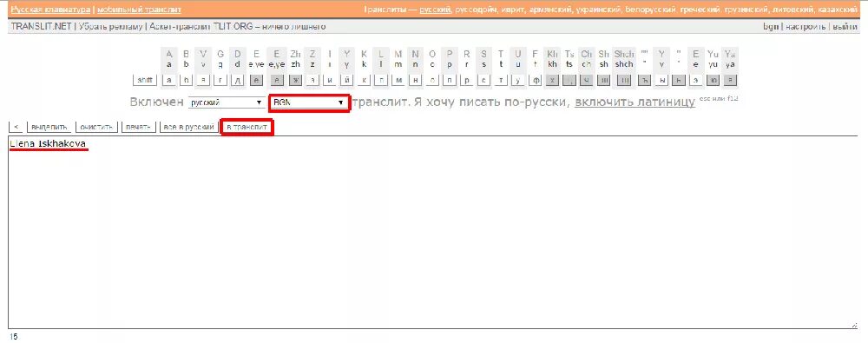The height and width of the screenshot is (343, 868).
Task: Insert Cyrillic letter ю key
Action: (713, 80)
